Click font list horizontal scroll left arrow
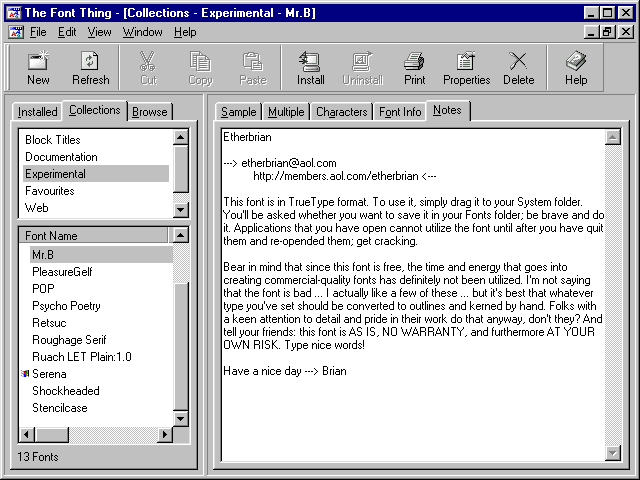640x480 pixels. click(27, 434)
